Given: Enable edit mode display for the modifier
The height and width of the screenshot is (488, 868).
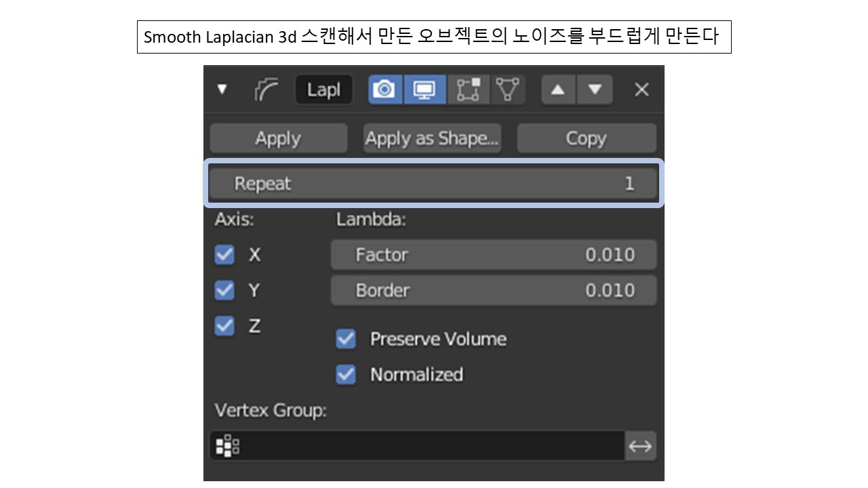Looking at the screenshot, I should [469, 89].
